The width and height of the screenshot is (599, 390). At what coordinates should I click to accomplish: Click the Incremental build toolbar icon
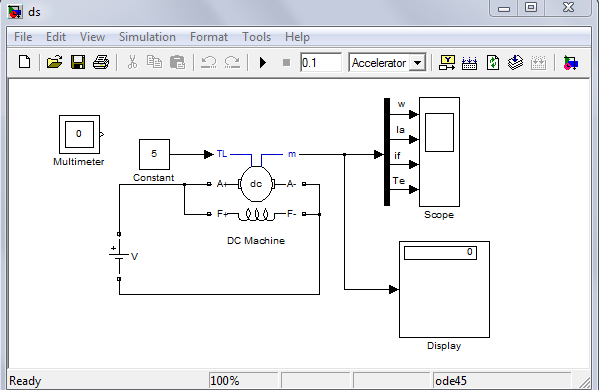(469, 62)
